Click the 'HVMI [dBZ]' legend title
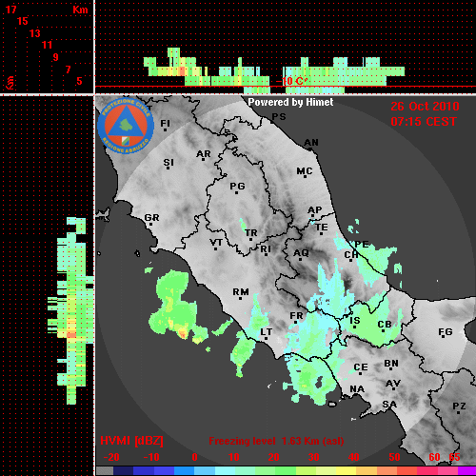This screenshot has height=476, width=476. (131, 441)
